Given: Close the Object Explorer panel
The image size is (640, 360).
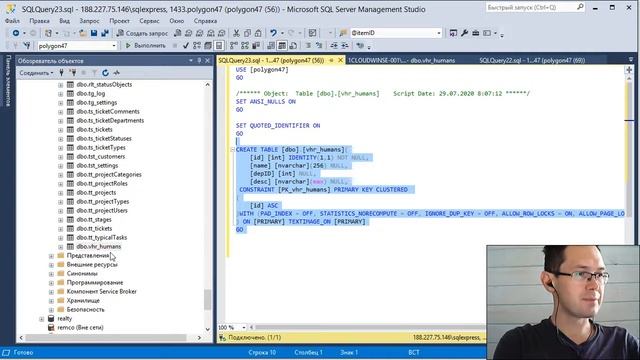Looking at the screenshot, I should (207, 60).
